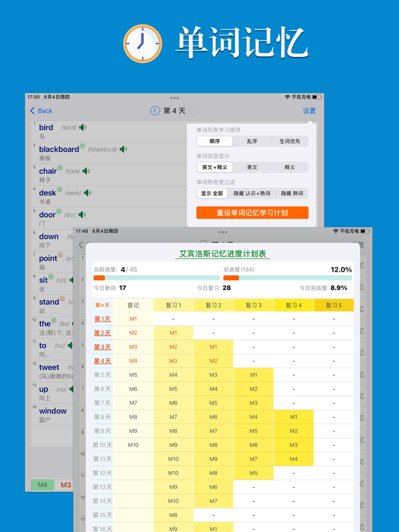399x532 pixels.
Task: Play pronunciation audio for bird
Action: (x=83, y=128)
